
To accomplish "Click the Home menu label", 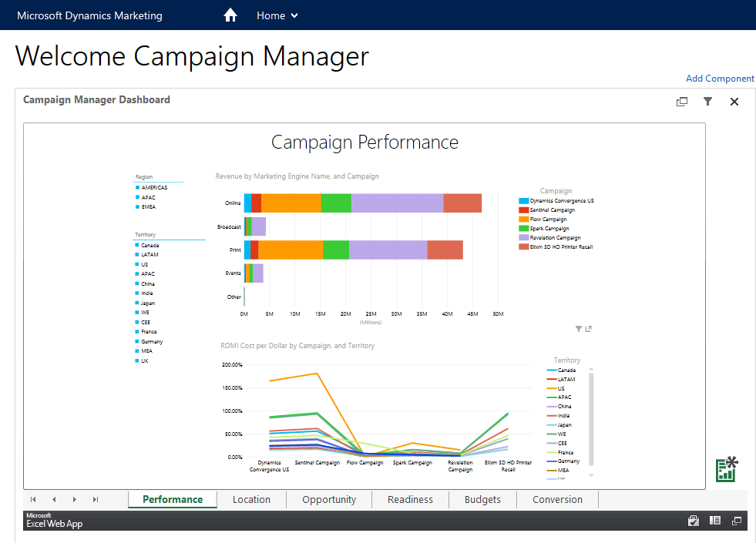I will (x=270, y=16).
